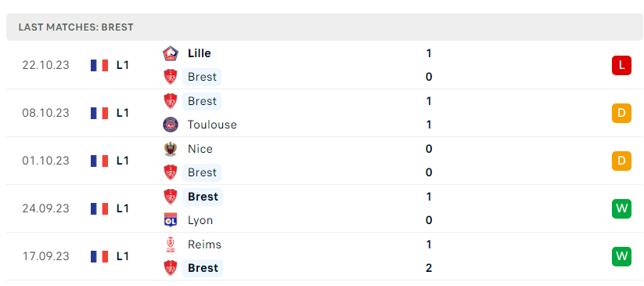644x286 pixels.
Task: Click the Lille club crest icon
Action: [x=170, y=53]
